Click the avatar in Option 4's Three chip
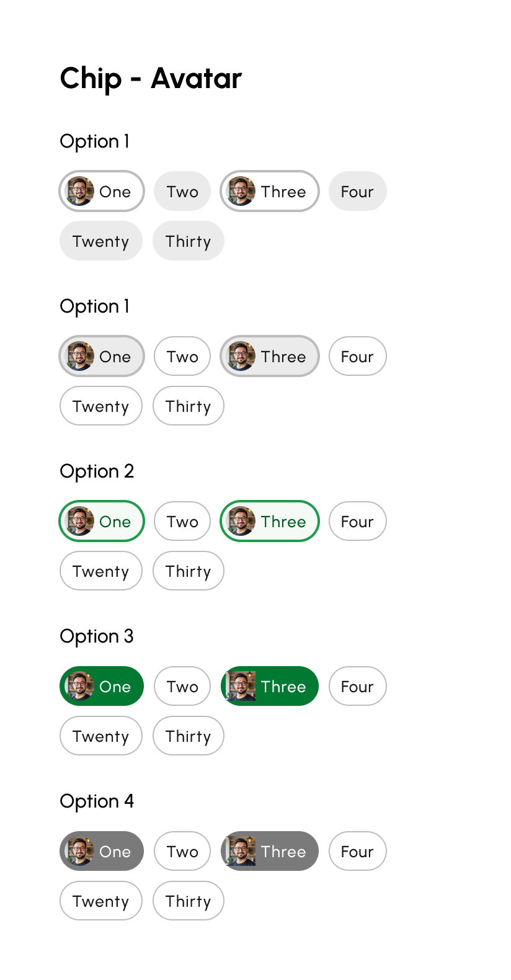This screenshot has width=511, height=980. point(242,851)
